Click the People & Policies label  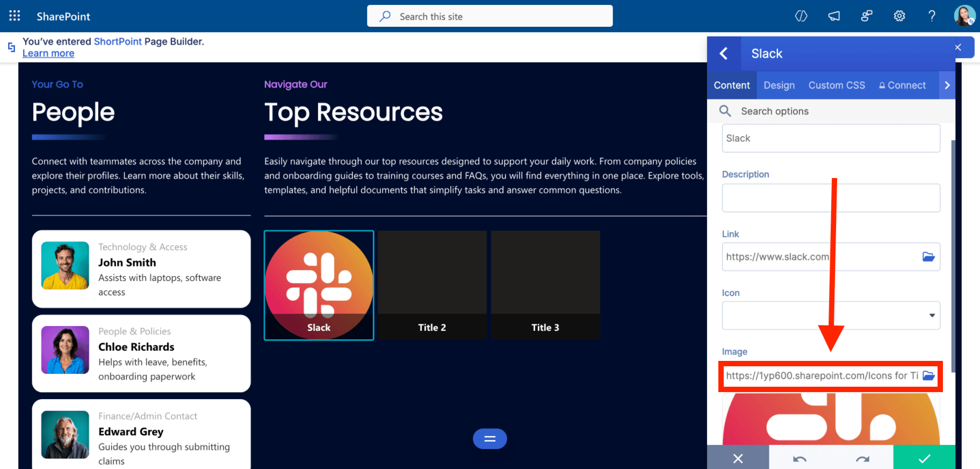coord(134,331)
